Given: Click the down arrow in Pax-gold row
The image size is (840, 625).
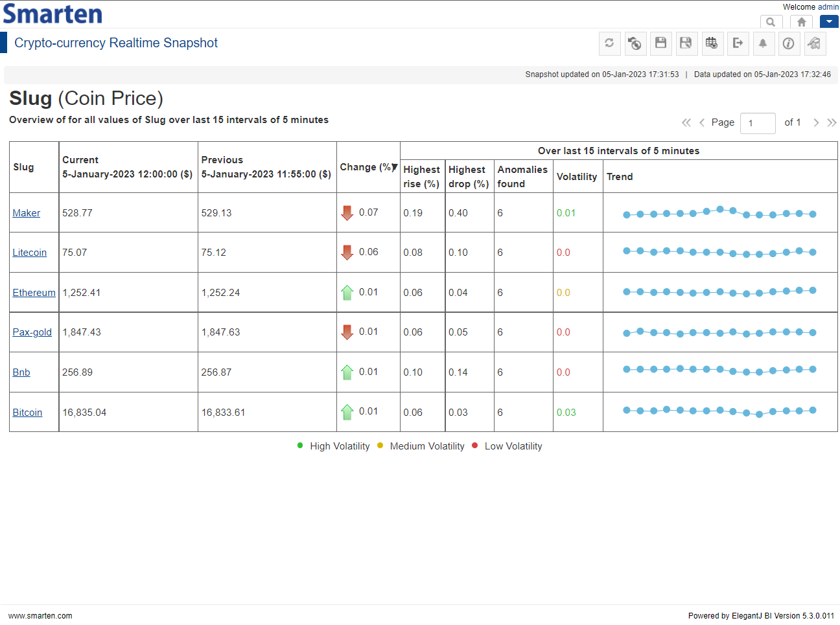Looking at the screenshot, I should coord(347,332).
